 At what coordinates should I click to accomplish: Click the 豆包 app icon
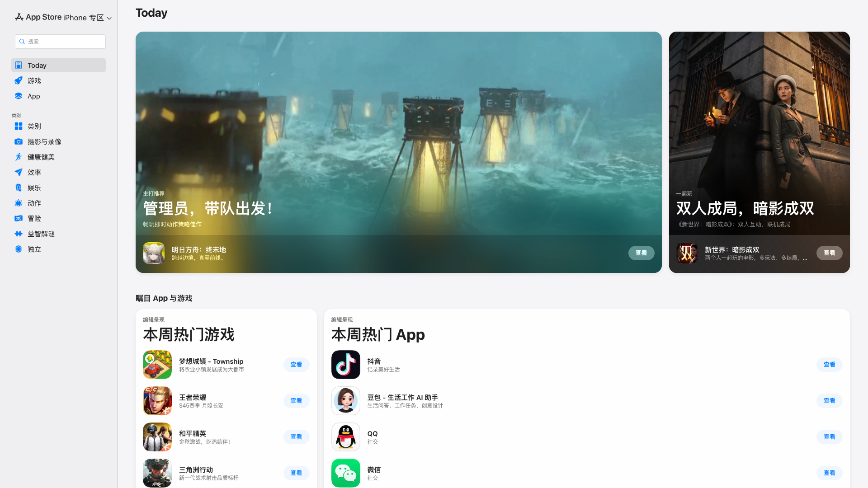(346, 401)
